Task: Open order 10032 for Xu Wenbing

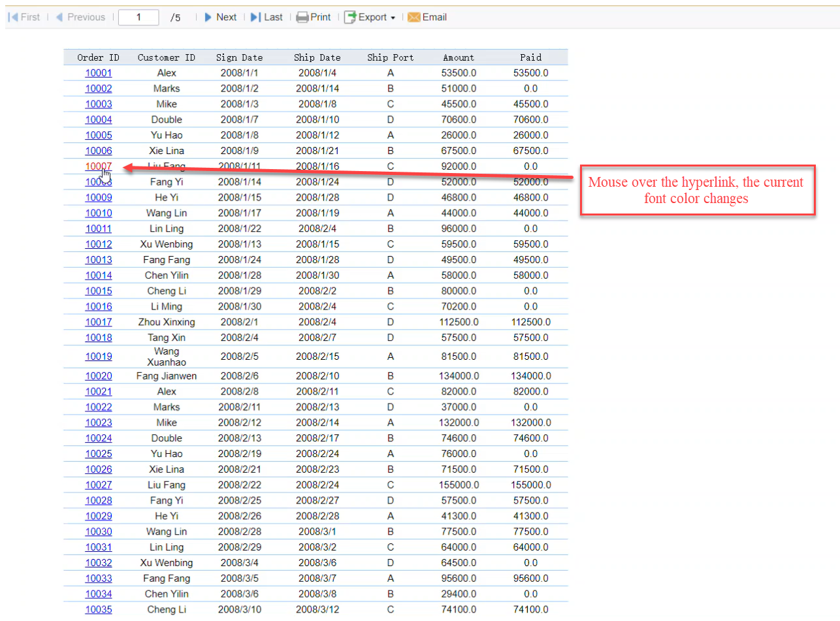Action: [99, 563]
